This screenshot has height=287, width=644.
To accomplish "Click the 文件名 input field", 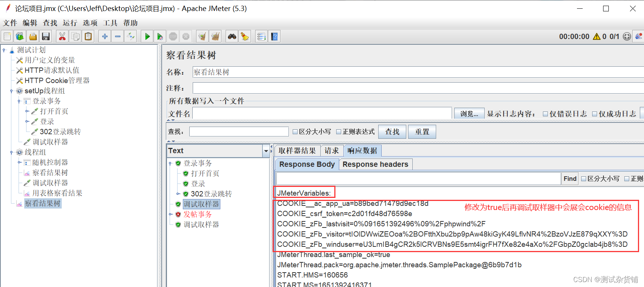I will click(322, 113).
